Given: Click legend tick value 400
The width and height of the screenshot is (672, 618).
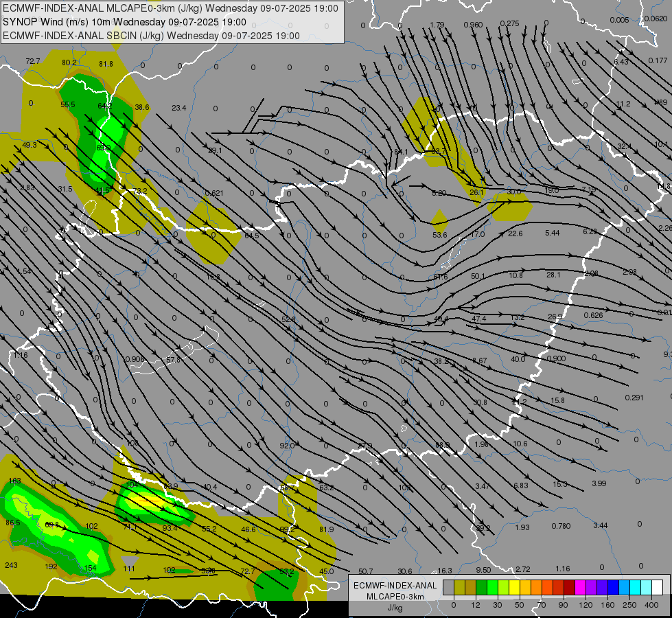Looking at the screenshot, I should (651, 605).
